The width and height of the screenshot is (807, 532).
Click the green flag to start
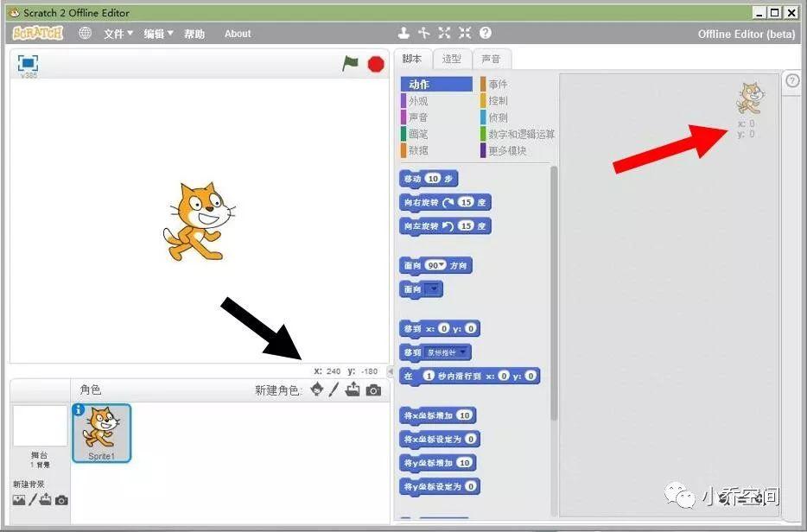(x=350, y=64)
